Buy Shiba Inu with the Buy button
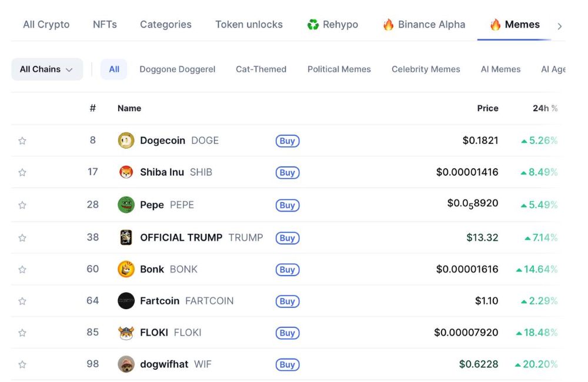 tap(288, 172)
